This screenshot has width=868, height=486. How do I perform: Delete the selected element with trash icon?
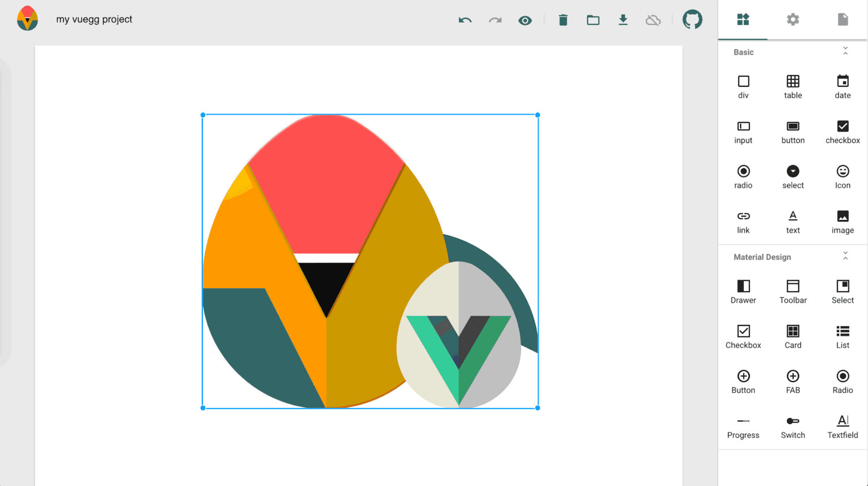563,19
